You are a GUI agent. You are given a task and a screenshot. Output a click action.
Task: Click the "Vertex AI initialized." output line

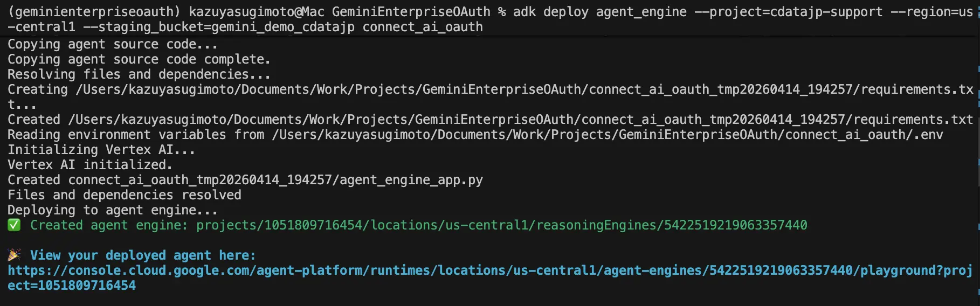(x=90, y=165)
